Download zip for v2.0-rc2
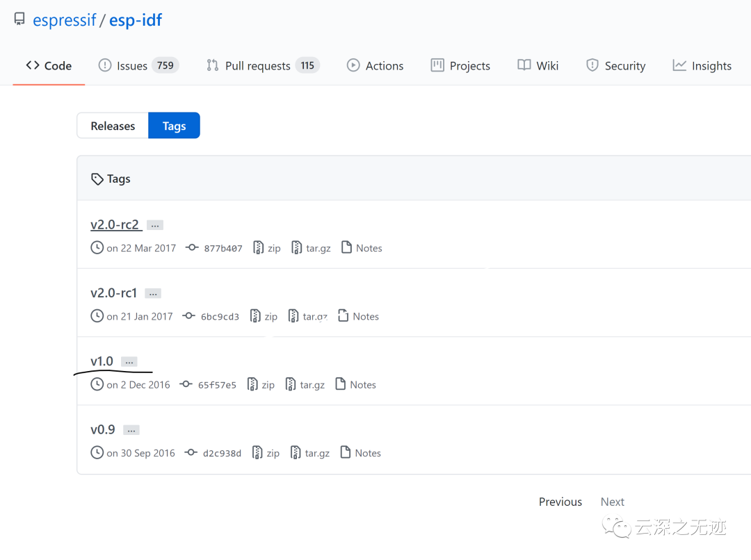The height and width of the screenshot is (560, 751). click(274, 249)
